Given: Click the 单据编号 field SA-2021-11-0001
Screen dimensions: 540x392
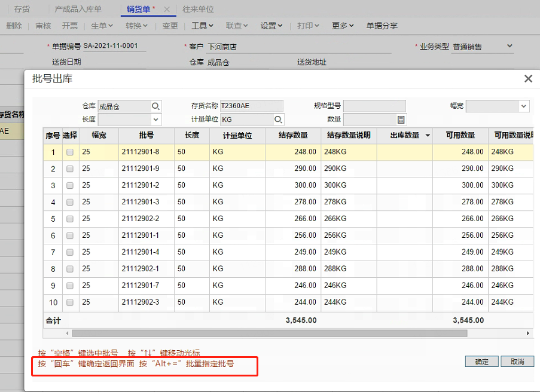Looking at the screenshot, I should pyautogui.click(x=114, y=46).
